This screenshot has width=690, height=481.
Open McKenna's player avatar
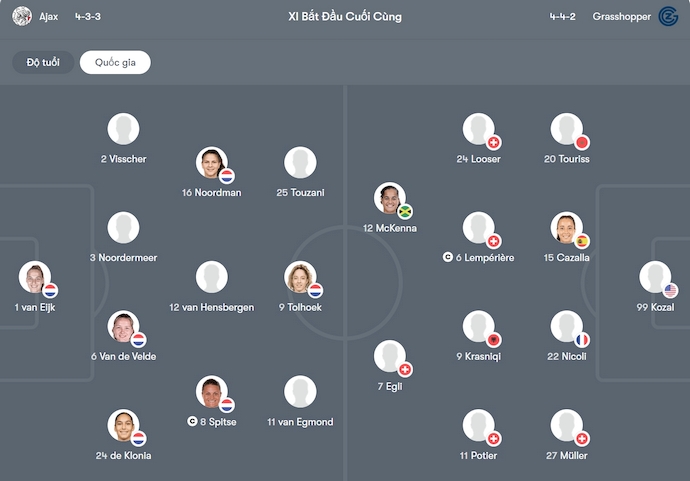click(391, 198)
